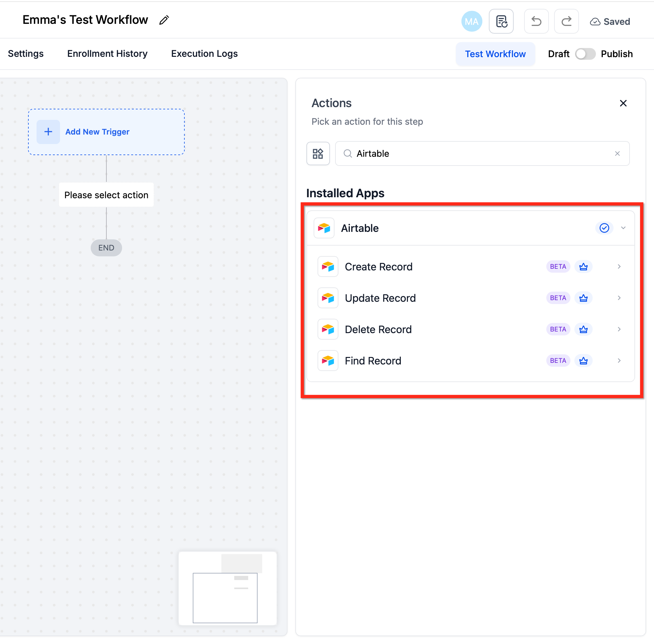The height and width of the screenshot is (644, 654).
Task: Open the Enrollment History tab
Action: 107,54
